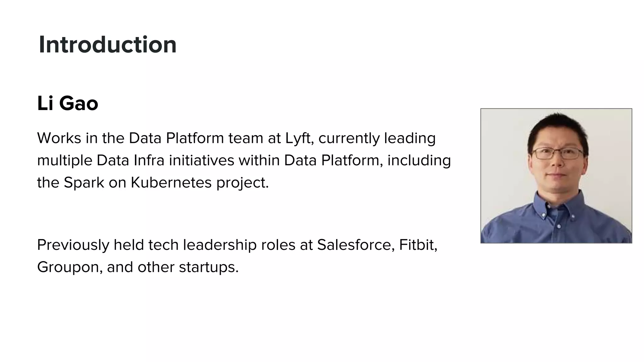Click the glasses on the portrait face

pos(557,154)
